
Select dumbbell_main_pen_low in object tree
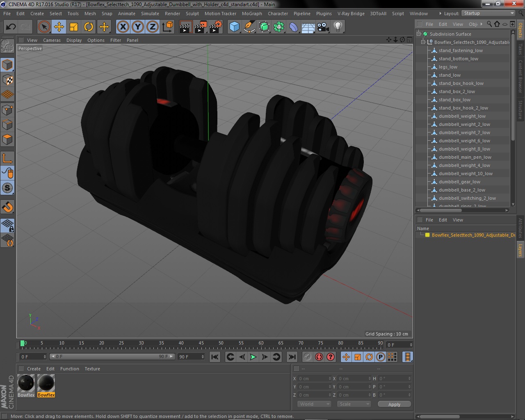click(465, 157)
